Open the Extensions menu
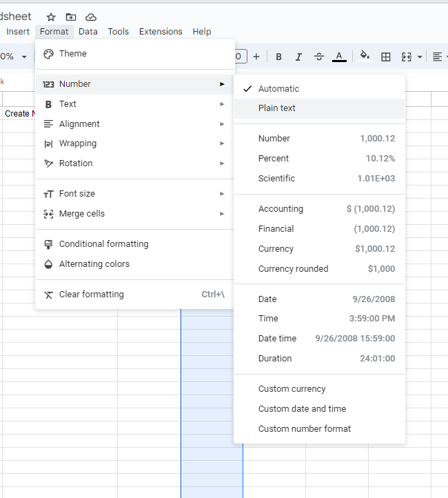This screenshot has height=498, width=448. pyautogui.click(x=161, y=32)
